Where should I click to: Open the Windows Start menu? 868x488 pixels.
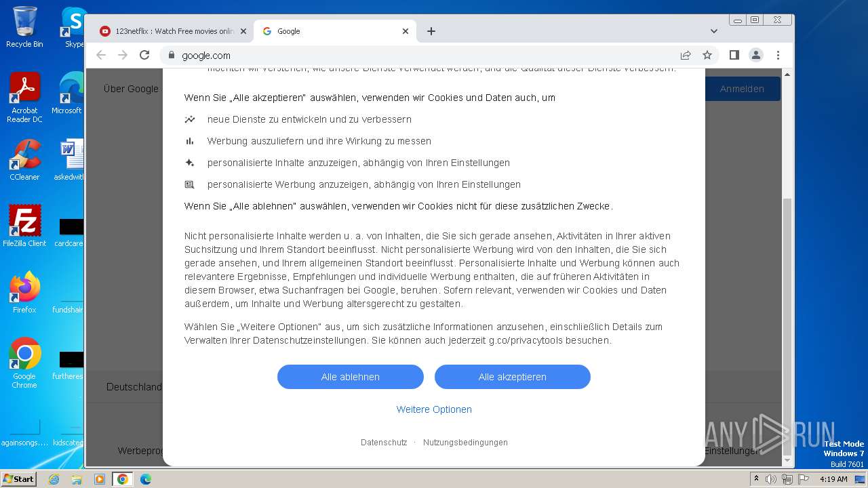click(x=18, y=479)
